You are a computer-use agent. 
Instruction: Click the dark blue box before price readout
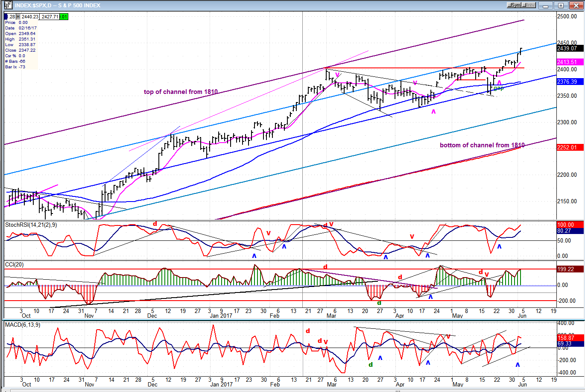6,17
